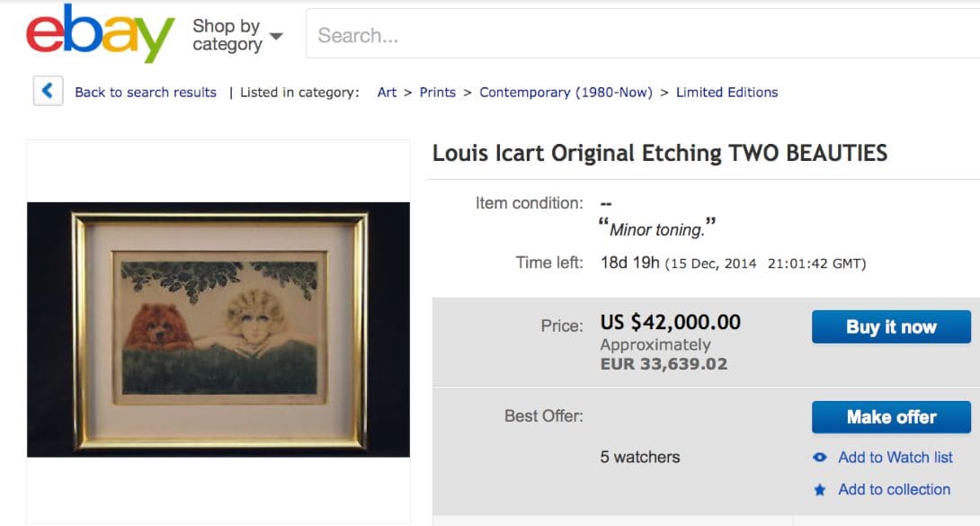Image resolution: width=980 pixels, height=526 pixels.
Task: Click the listing title Two Beauties
Action: (659, 153)
